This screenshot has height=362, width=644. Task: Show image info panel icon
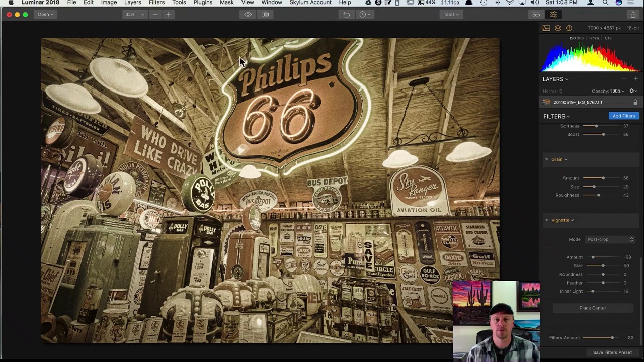click(569, 28)
